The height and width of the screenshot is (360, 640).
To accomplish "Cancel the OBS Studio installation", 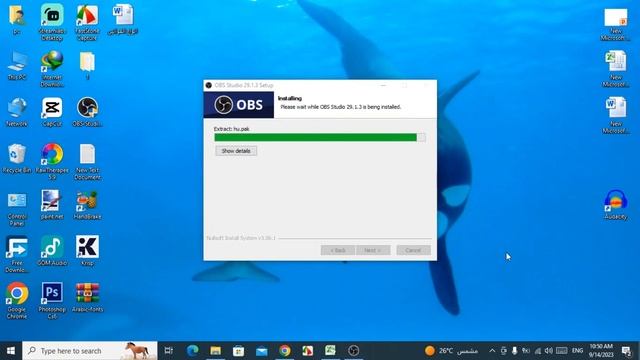I will pyautogui.click(x=413, y=250).
